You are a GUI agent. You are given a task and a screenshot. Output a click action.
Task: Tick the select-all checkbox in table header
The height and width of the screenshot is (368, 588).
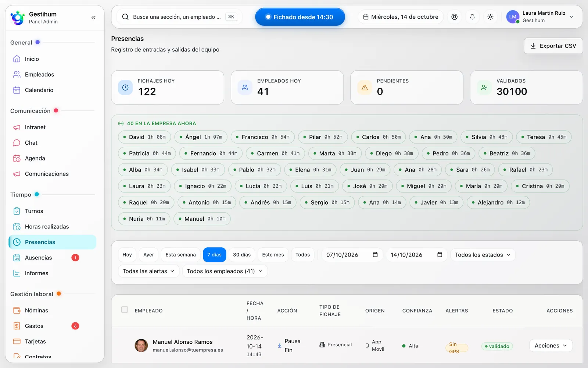tap(125, 310)
